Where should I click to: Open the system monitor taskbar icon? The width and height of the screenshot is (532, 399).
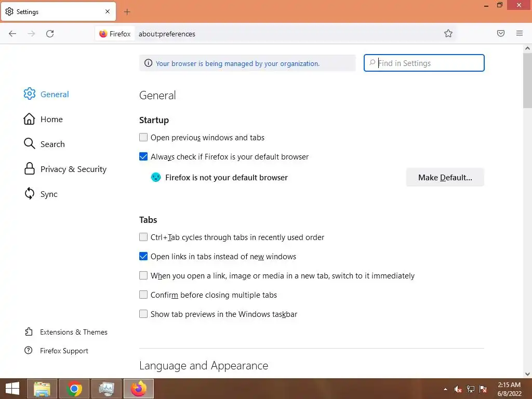107,389
